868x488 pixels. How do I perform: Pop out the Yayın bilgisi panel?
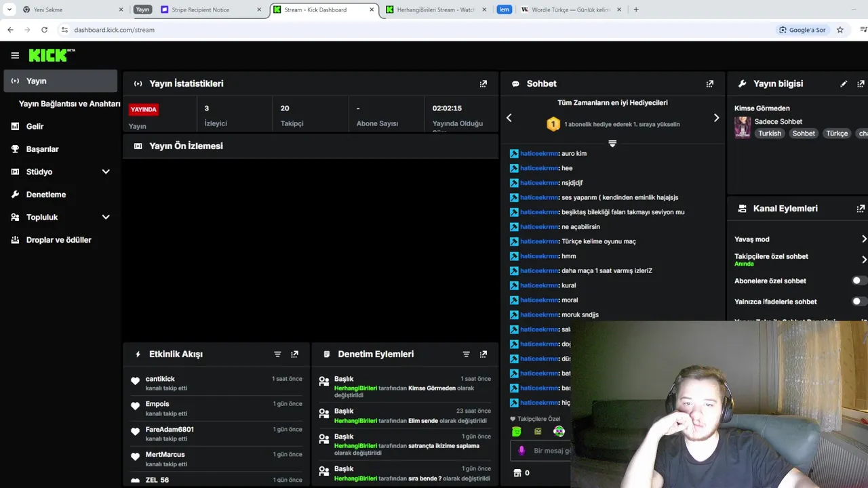pyautogui.click(x=861, y=83)
